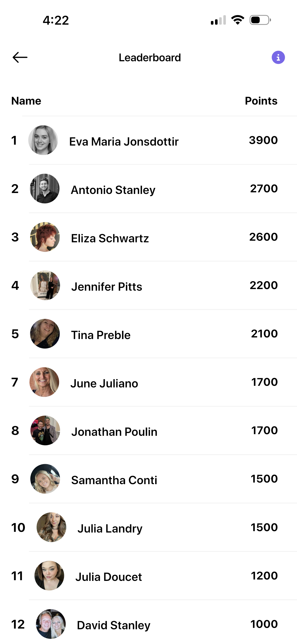The image size is (297, 644).
Task: Tap Eliza Schwartz's profile picture
Action: [x=45, y=237]
